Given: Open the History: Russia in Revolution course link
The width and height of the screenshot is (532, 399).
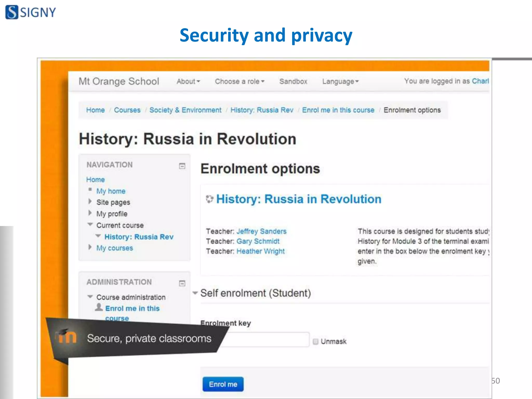Looking at the screenshot, I should (299, 199).
